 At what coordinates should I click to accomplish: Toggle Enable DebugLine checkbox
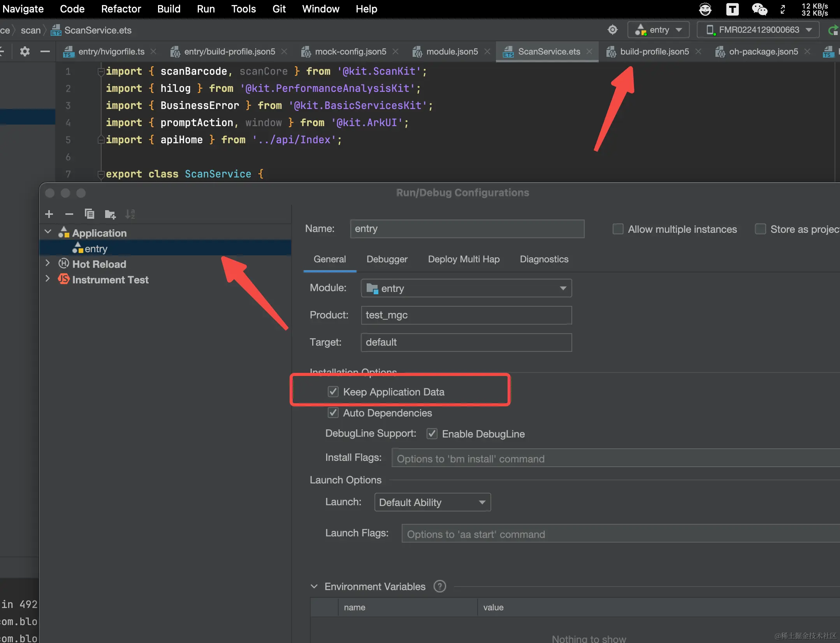click(x=432, y=434)
